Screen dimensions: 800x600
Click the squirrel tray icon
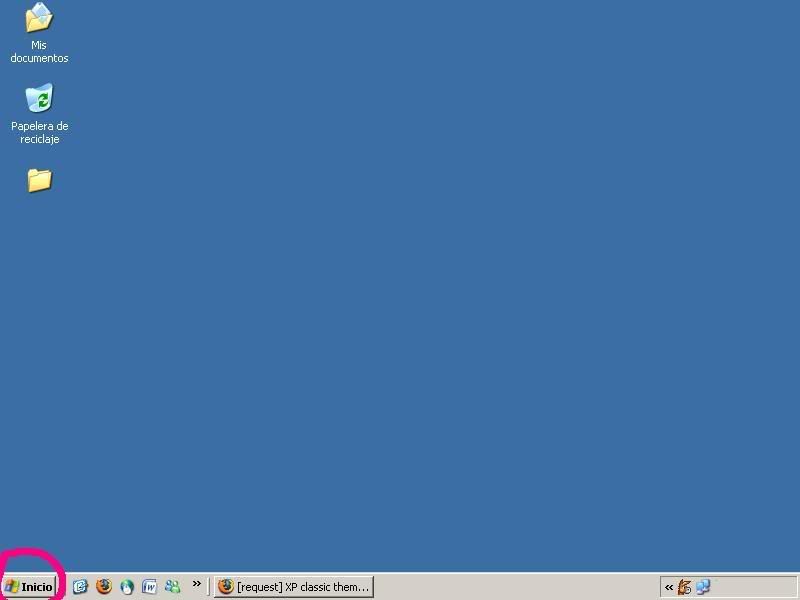coord(684,587)
